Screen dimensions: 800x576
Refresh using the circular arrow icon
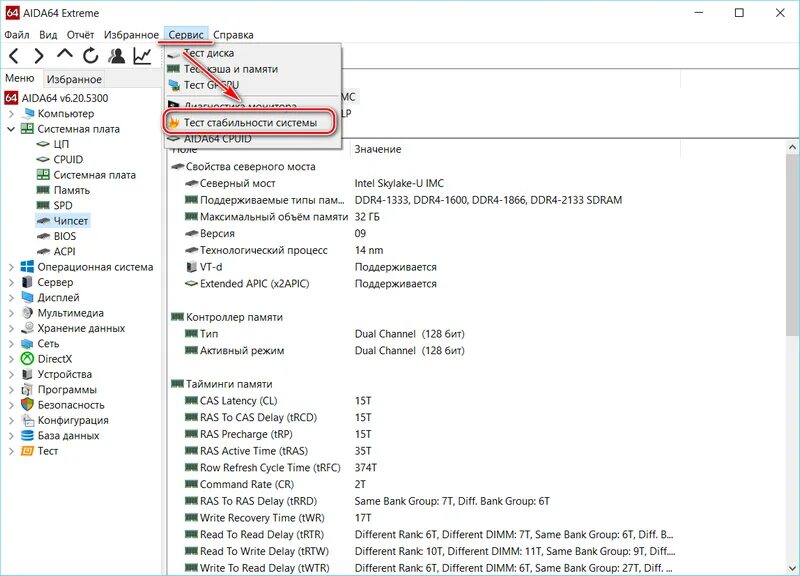pyautogui.click(x=91, y=56)
